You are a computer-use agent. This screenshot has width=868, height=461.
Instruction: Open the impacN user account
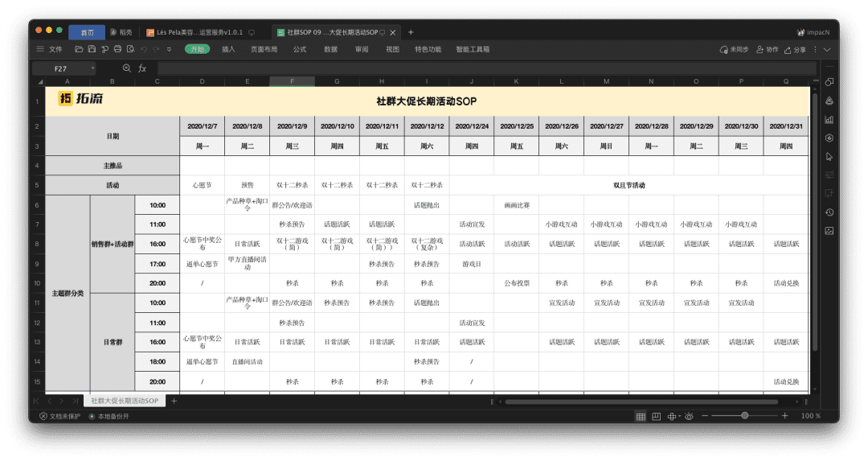813,32
